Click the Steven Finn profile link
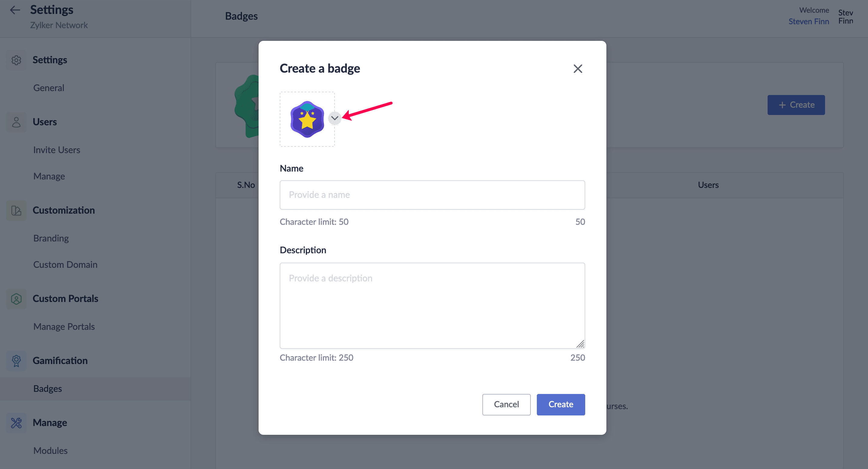 (x=808, y=21)
